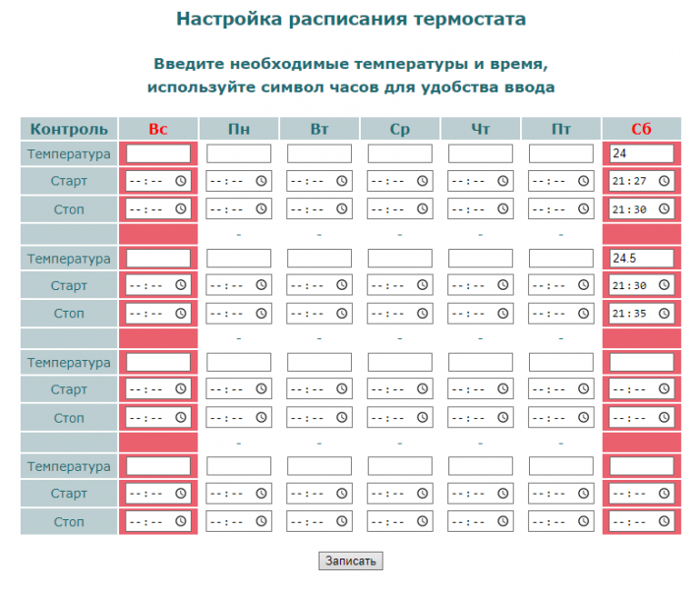Focus Сб temperature field containing 24
The width and height of the screenshot is (700, 590).
642,153
